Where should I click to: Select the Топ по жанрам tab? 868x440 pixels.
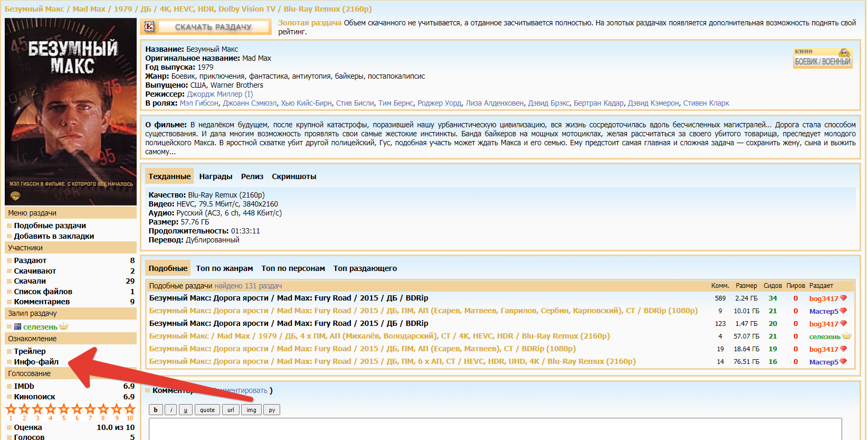224,268
